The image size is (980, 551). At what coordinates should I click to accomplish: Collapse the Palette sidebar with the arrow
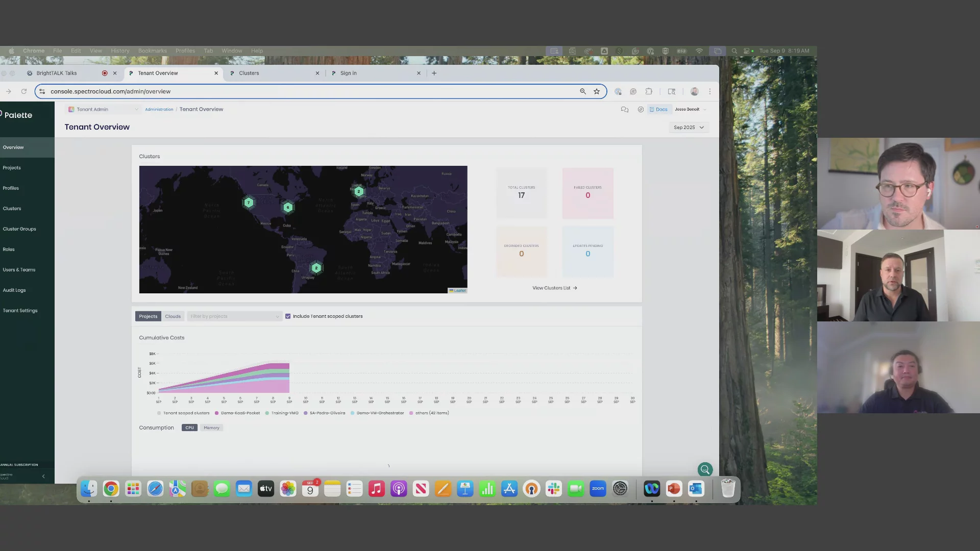43,476
